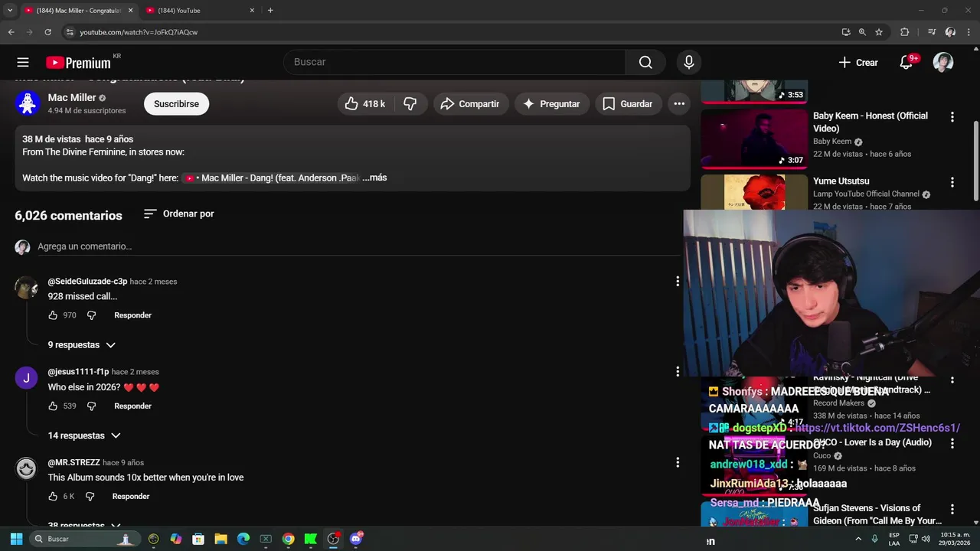Expand description with ...más
This screenshot has width=980, height=551.
(374, 178)
